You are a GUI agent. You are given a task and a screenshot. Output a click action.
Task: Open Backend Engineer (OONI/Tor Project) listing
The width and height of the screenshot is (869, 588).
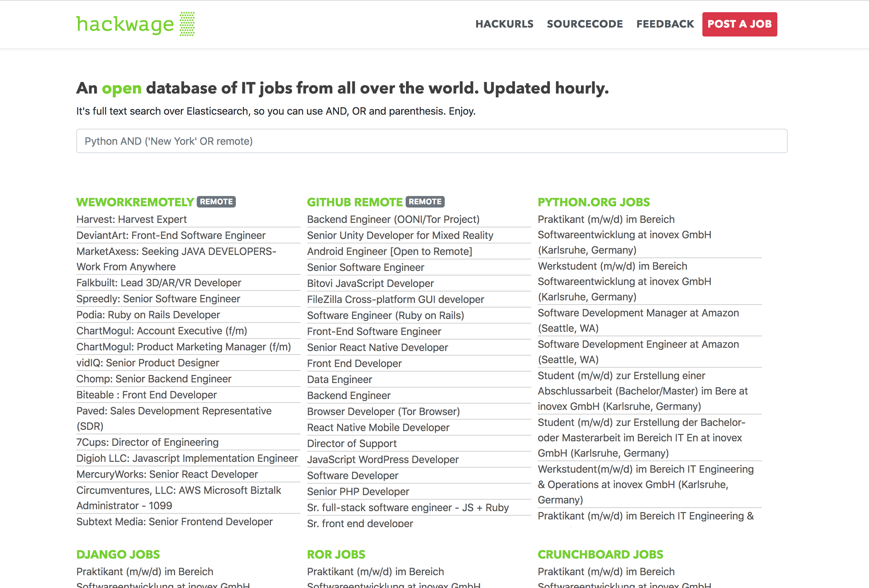click(393, 219)
